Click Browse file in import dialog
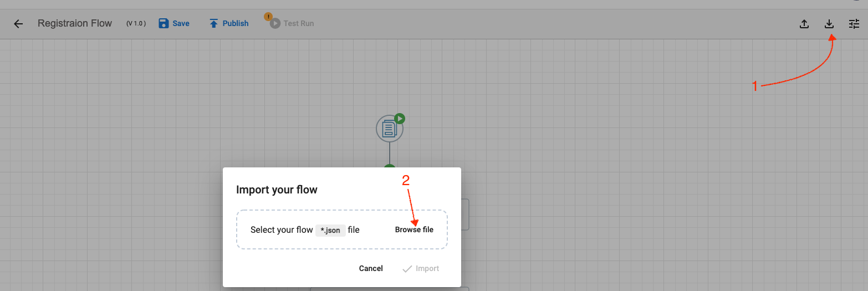Viewport: 868px width, 291px height. 414,229
